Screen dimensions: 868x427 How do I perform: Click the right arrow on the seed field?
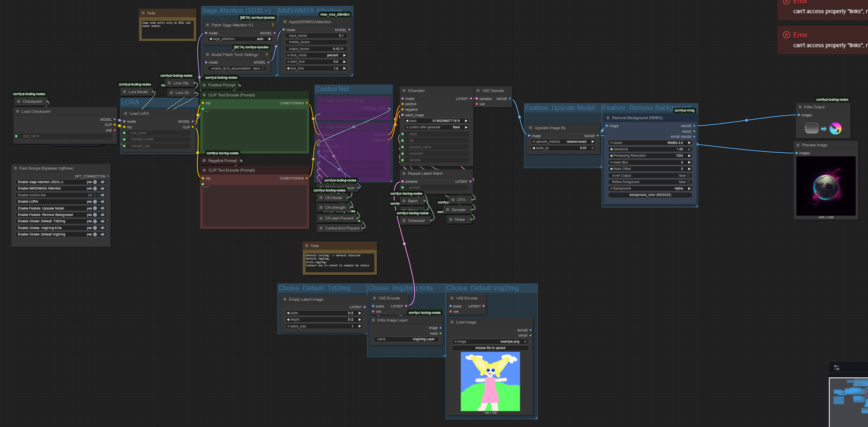click(466, 121)
